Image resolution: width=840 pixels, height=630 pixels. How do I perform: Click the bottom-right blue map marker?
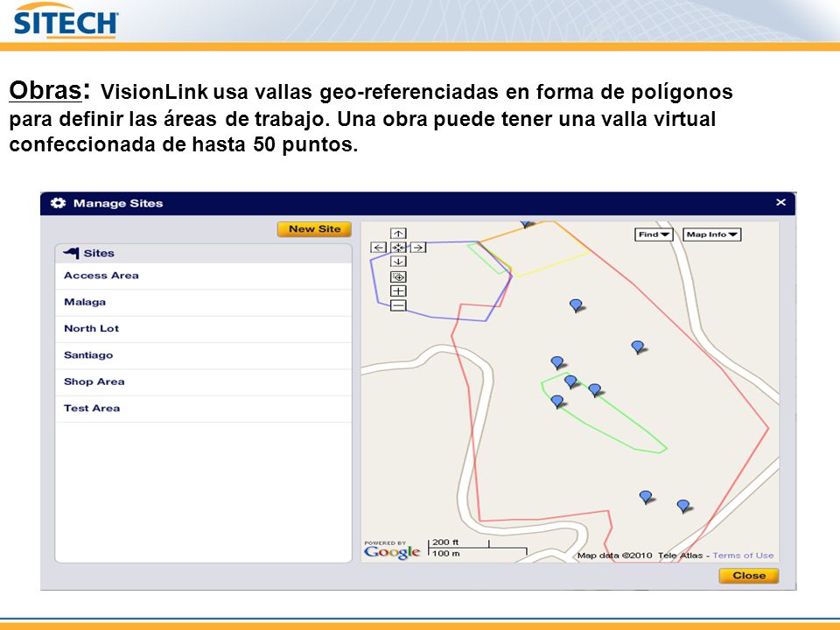tap(683, 506)
